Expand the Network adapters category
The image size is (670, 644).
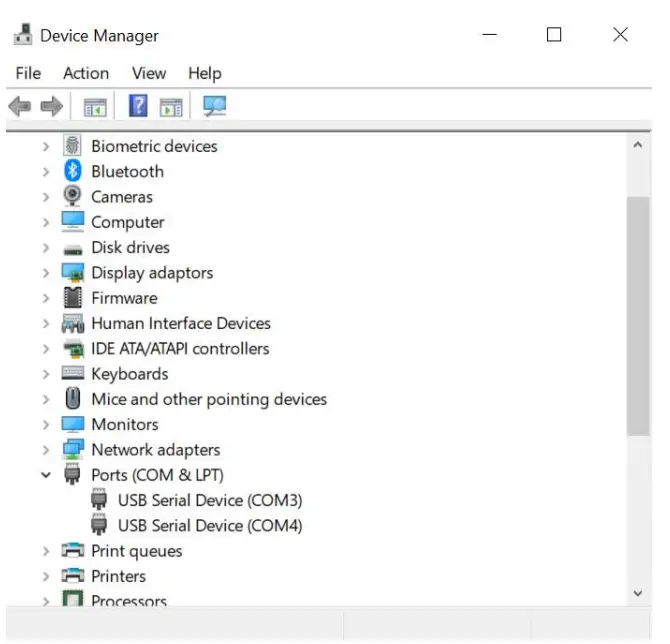click(45, 450)
